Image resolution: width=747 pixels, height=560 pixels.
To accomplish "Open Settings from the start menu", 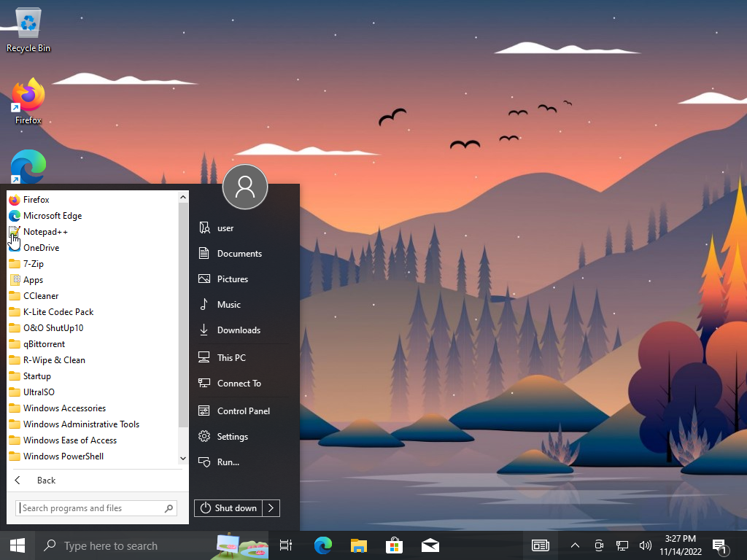I will pyautogui.click(x=243, y=437).
